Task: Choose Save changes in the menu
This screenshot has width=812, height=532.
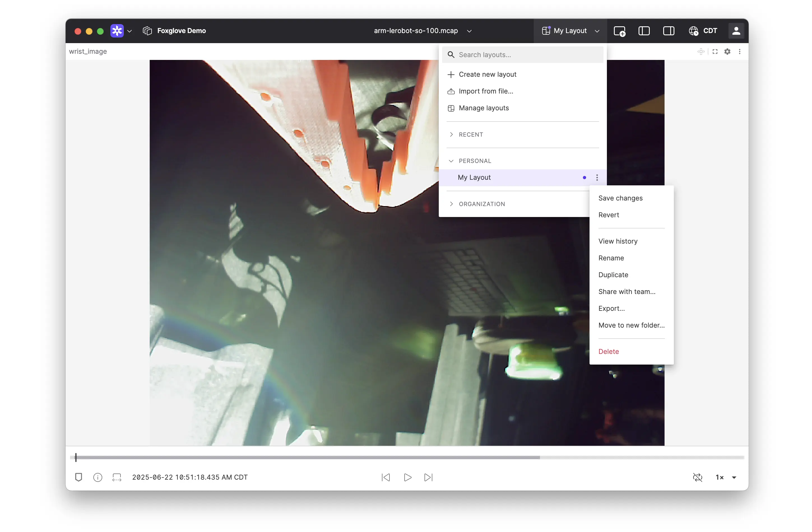Action: (x=620, y=198)
